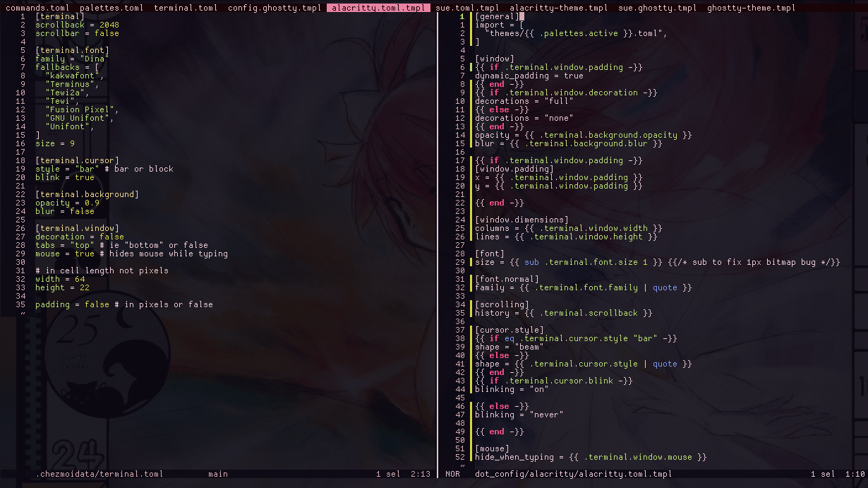Click the 'hide_when_typing' template line
868x488 pixels.
tap(591, 457)
